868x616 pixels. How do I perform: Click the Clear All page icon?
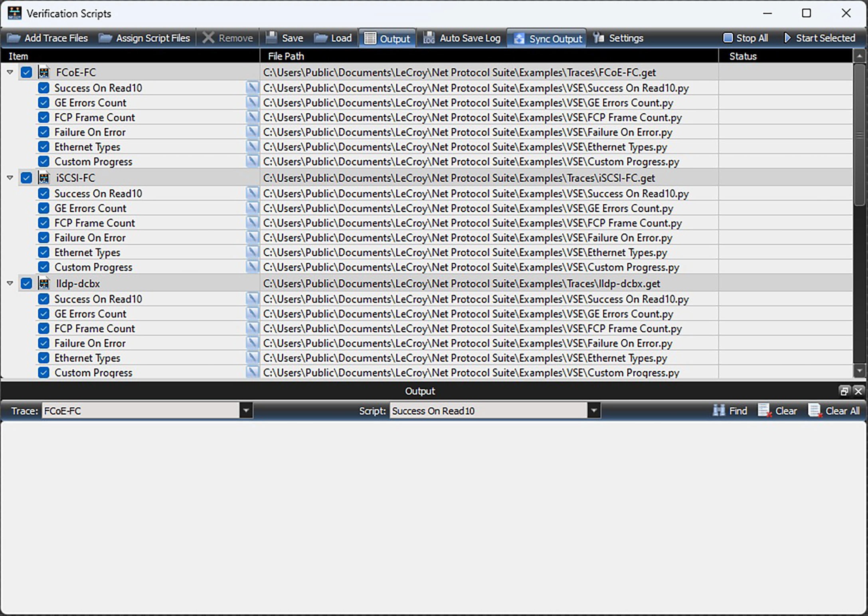tap(815, 411)
